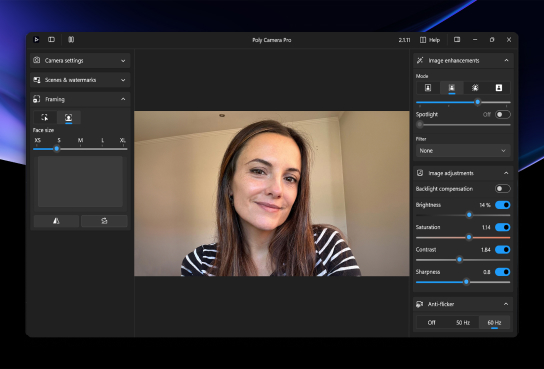
Task: Click the play icon in the title bar
Action: [x=36, y=40]
